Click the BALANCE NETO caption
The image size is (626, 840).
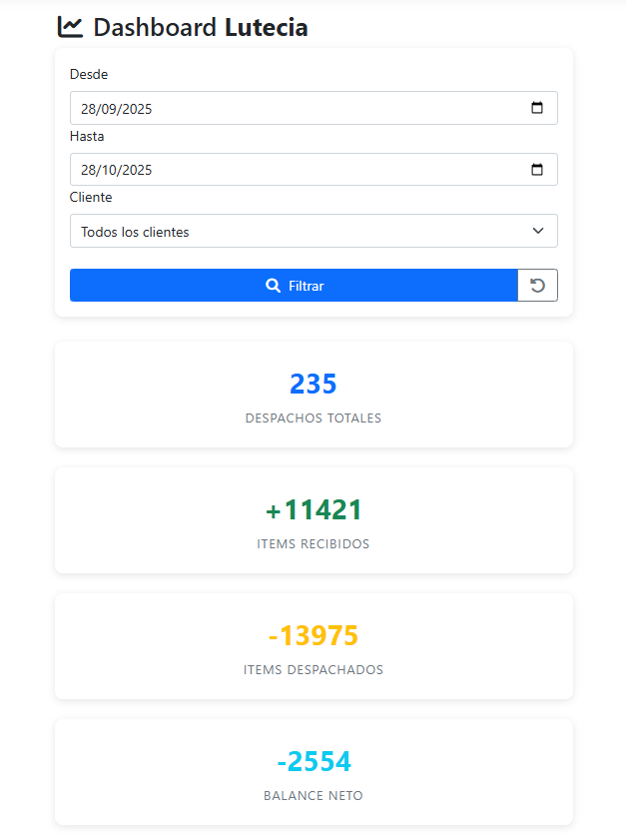click(x=313, y=795)
